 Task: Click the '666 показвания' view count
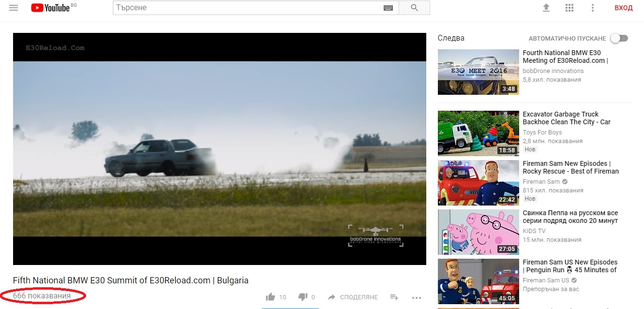tap(42, 295)
